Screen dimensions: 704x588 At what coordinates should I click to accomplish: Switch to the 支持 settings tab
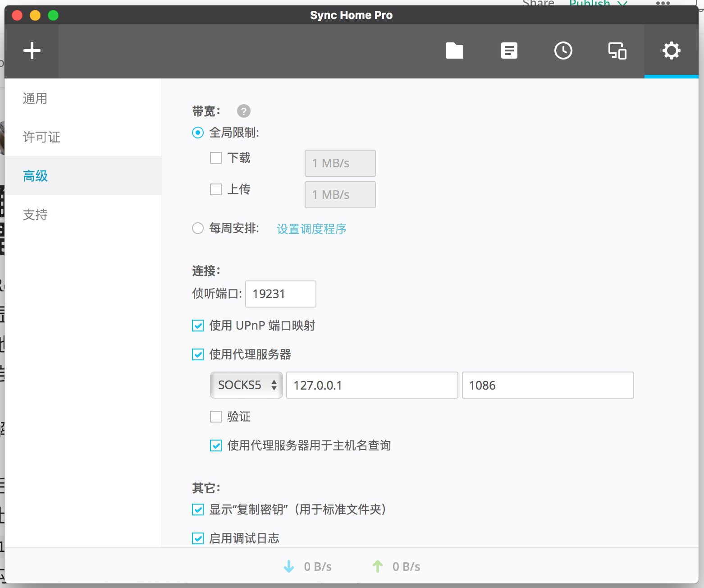83,215
